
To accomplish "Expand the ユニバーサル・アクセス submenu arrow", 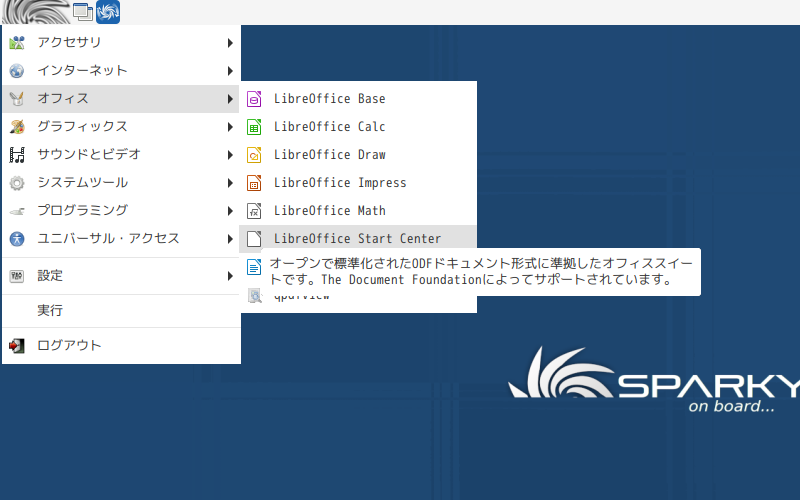I will [x=230, y=239].
